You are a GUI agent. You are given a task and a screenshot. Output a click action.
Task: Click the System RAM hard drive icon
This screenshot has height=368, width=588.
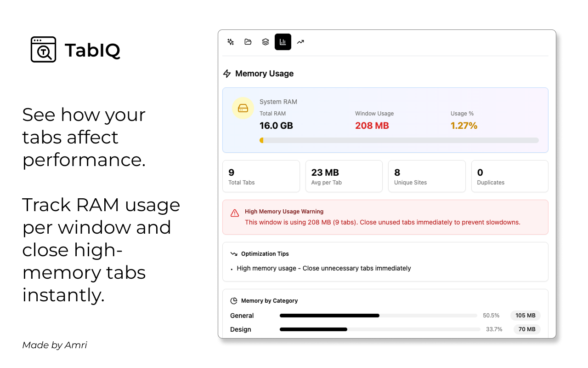(243, 108)
